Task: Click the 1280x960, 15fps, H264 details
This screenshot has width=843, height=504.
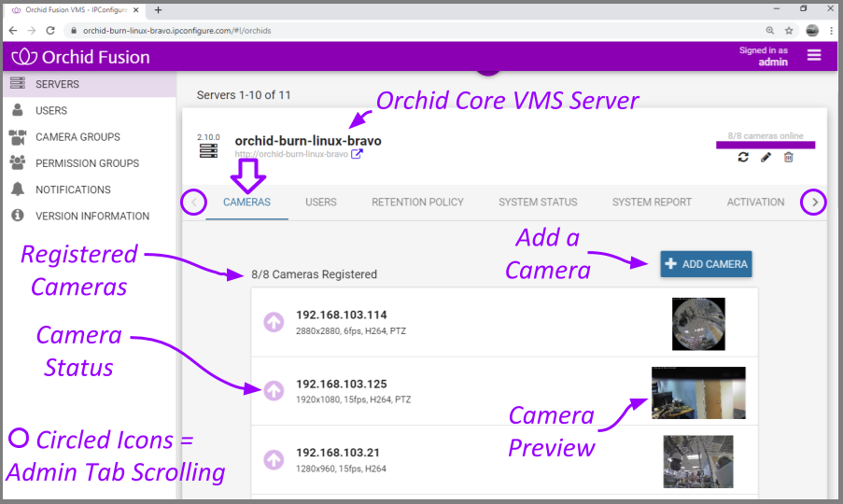Action: [341, 469]
